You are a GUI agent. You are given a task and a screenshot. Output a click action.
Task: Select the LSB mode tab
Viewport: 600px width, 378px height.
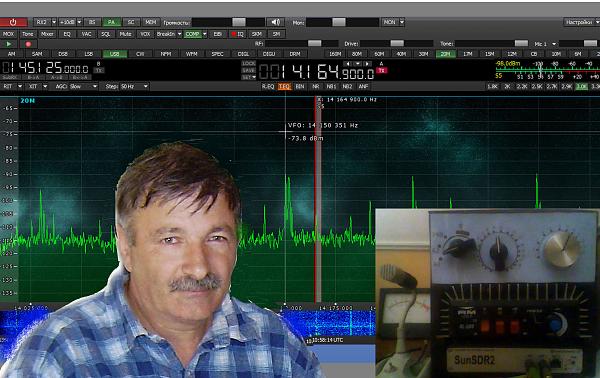89,54
